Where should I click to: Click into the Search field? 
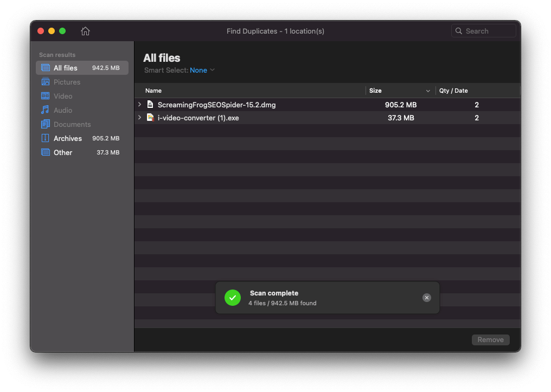pyautogui.click(x=483, y=31)
